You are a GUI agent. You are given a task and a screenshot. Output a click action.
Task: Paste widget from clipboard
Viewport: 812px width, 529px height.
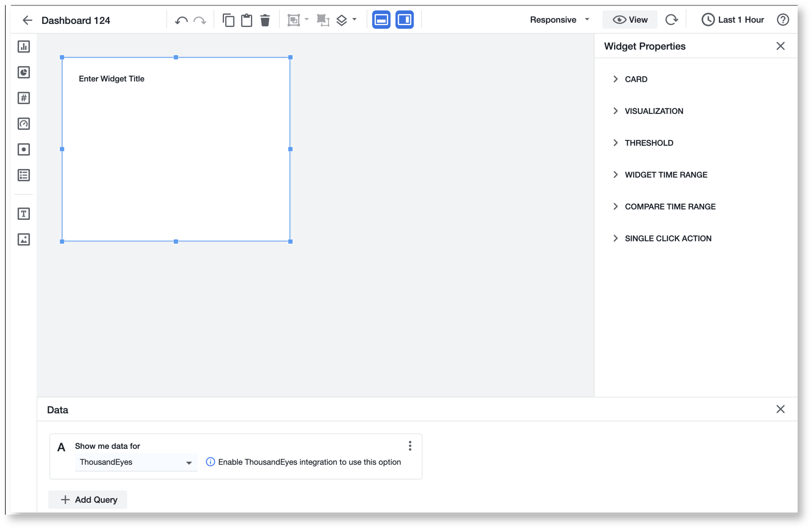click(247, 20)
